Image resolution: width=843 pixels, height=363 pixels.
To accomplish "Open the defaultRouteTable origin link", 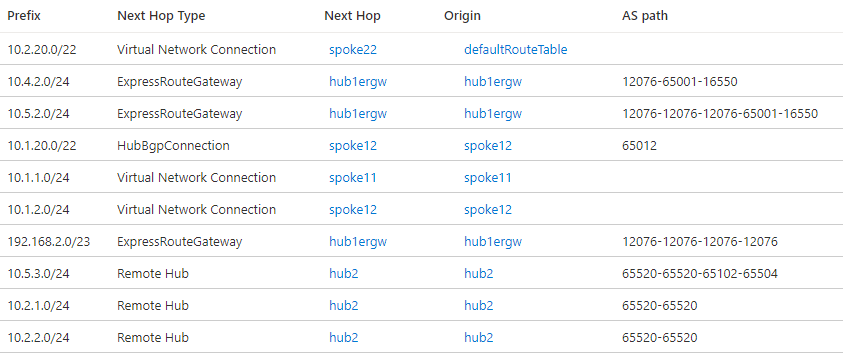I will point(516,49).
